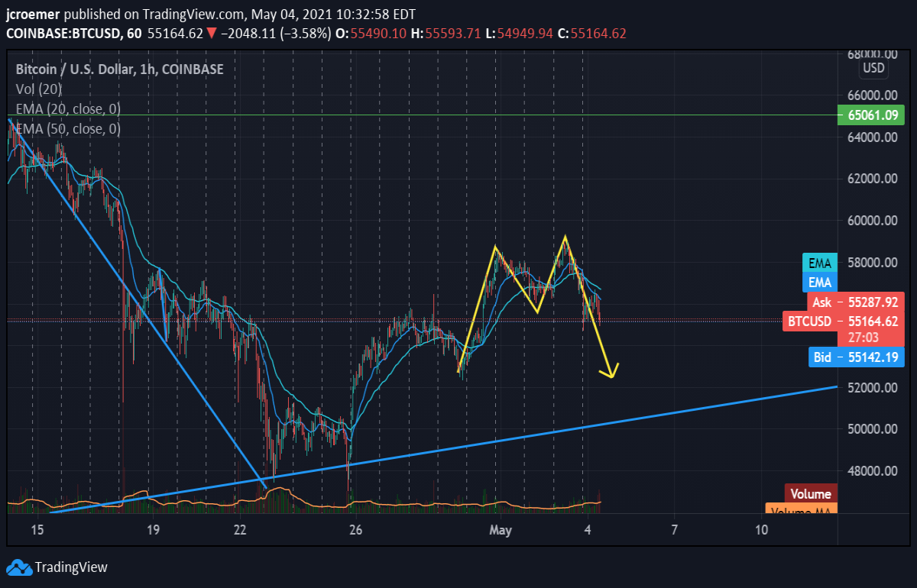Click the 50000.00 price axis label
This screenshot has height=588, width=917.
(x=871, y=429)
